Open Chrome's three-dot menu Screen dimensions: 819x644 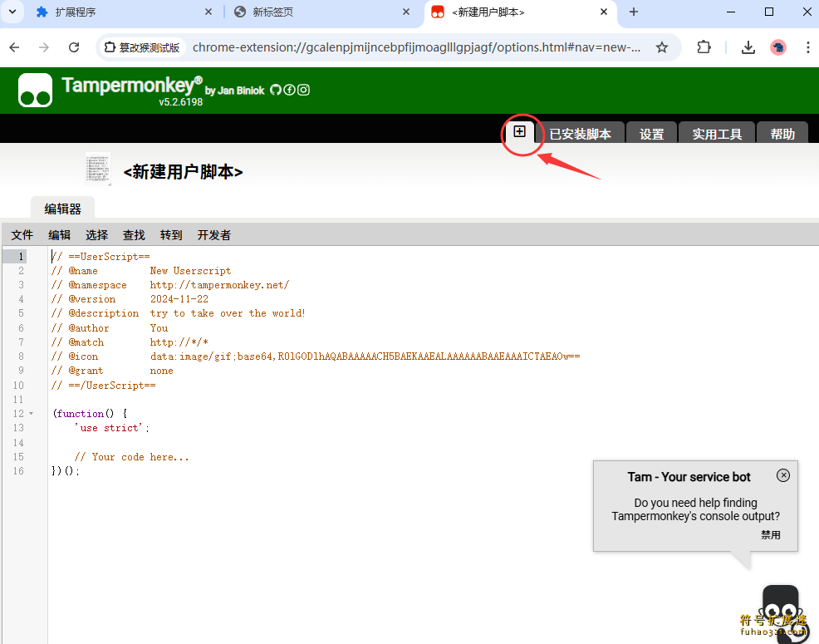pos(807,47)
